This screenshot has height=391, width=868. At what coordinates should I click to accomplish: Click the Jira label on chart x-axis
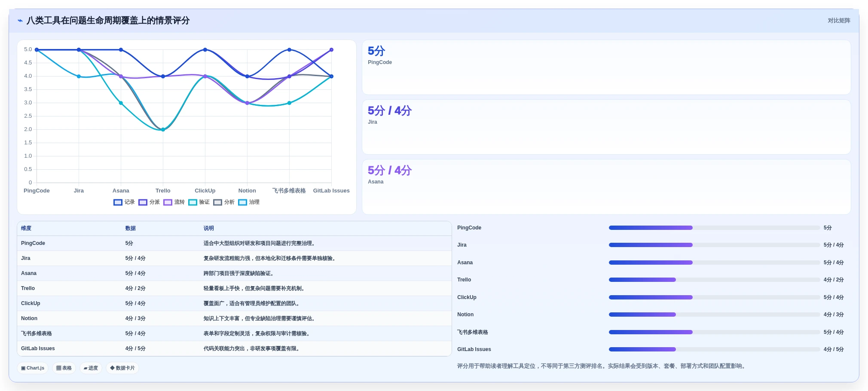click(x=79, y=191)
